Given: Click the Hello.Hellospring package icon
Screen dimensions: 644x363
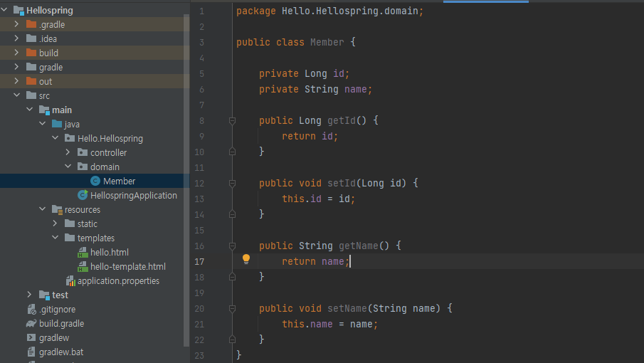Looking at the screenshot, I should (70, 138).
